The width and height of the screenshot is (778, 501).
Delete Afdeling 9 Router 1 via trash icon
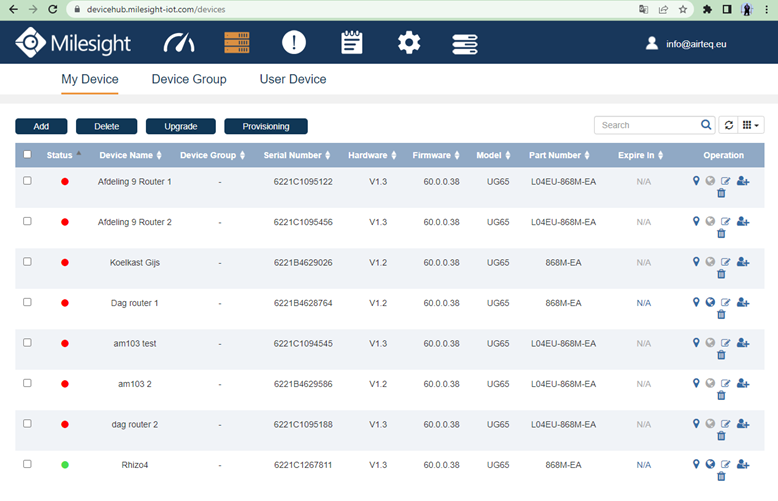pyautogui.click(x=721, y=193)
